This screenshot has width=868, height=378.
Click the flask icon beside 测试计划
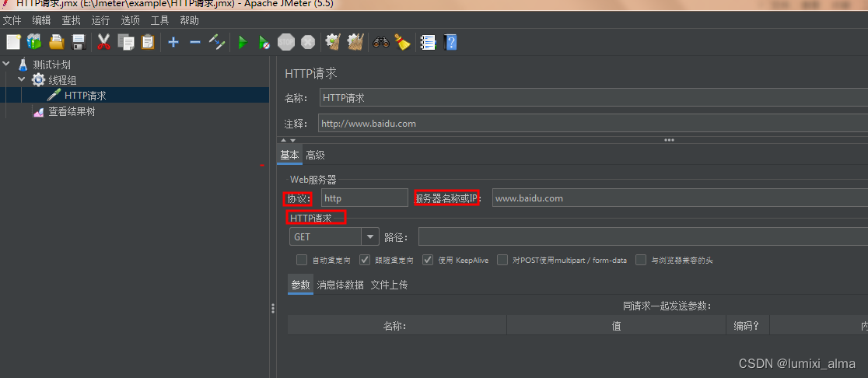(23, 65)
